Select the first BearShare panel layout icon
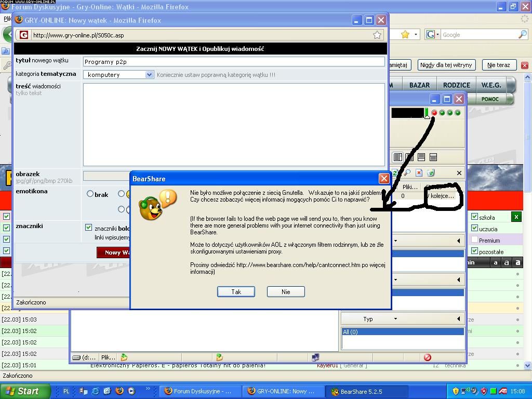This screenshot has height=399, width=532. tap(397, 157)
